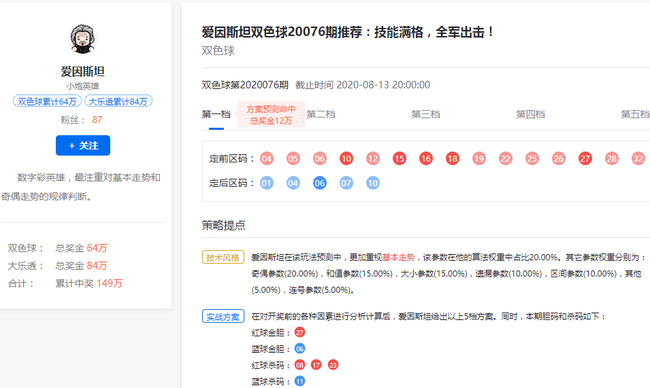Switch to the 第二档 tab
This screenshot has width=650, height=388.
pos(321,114)
